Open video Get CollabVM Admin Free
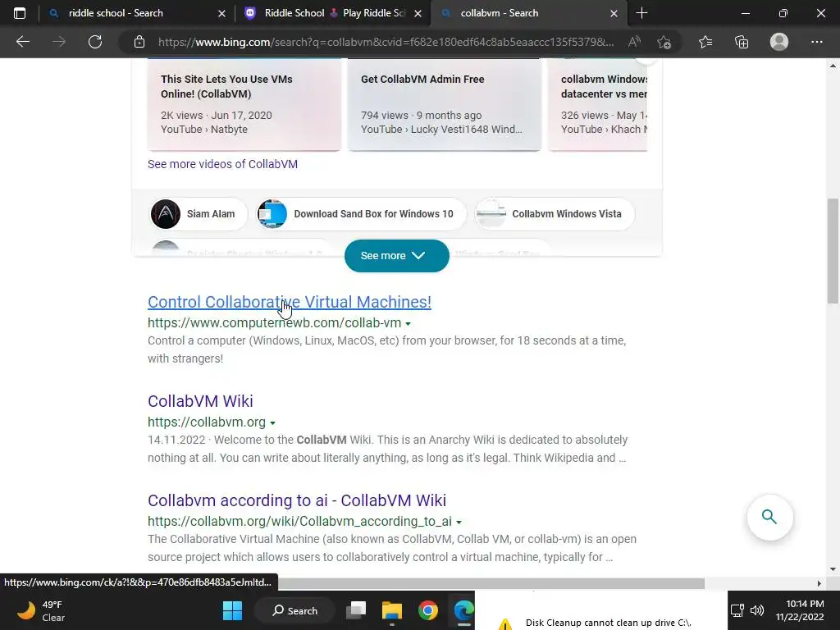The width and height of the screenshot is (840, 630). [x=444, y=104]
